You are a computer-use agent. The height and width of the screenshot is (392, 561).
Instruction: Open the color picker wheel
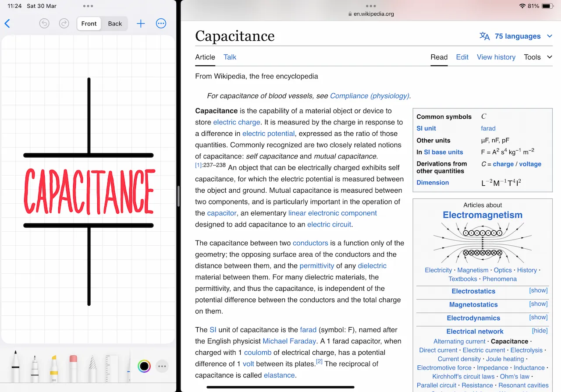coord(144,366)
